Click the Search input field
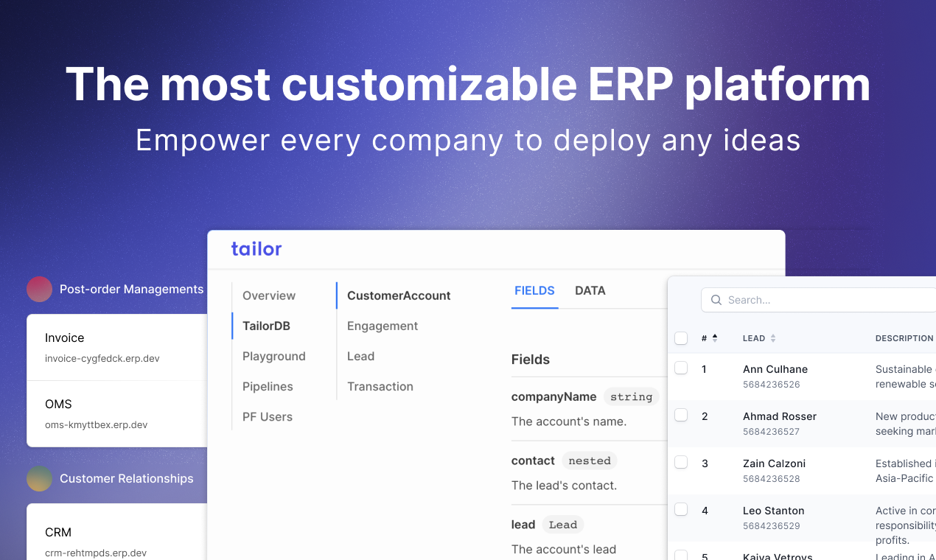This screenshot has width=936, height=560. (818, 300)
